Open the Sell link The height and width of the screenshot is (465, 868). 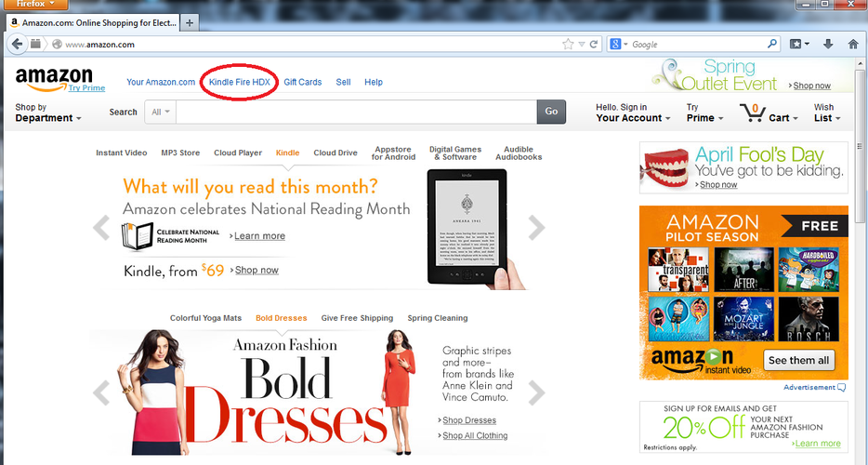coord(343,82)
